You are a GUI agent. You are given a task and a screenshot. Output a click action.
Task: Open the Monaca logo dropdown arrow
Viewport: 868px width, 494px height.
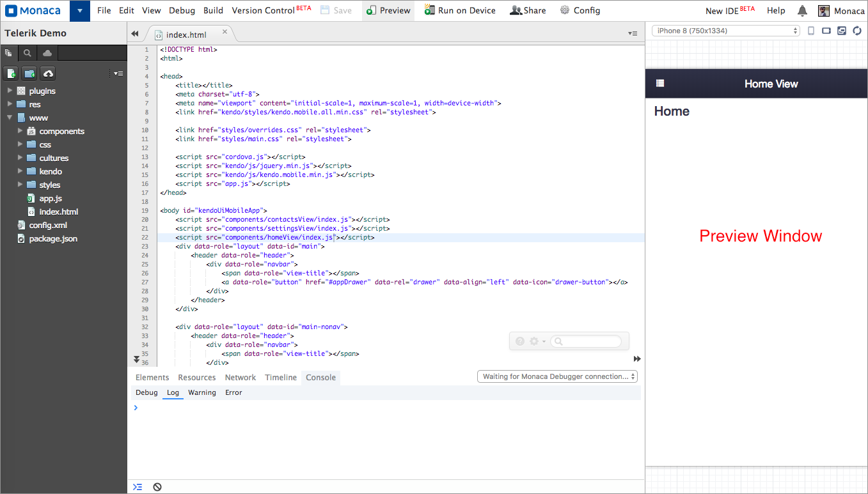point(79,10)
